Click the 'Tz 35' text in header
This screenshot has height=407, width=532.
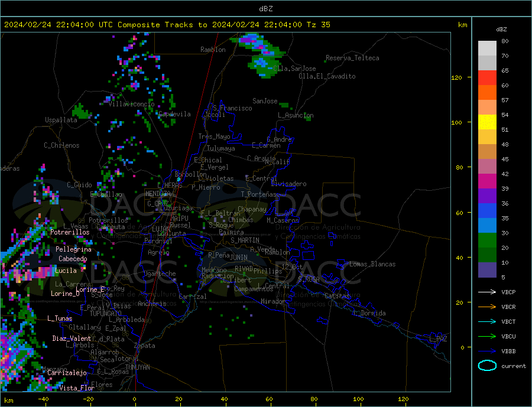tap(318, 25)
